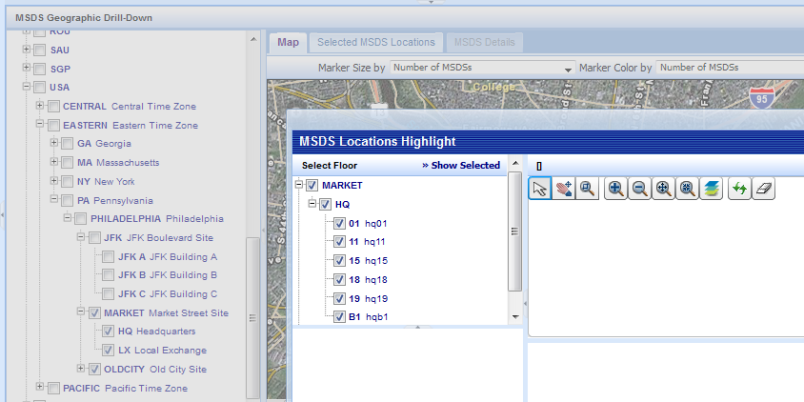Select the pointer arrow tool
Viewport: 804px width, 402px height.
540,189
